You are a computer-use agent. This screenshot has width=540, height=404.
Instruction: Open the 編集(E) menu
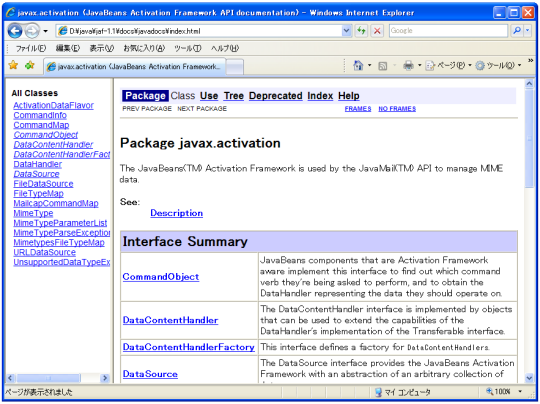coord(68,49)
